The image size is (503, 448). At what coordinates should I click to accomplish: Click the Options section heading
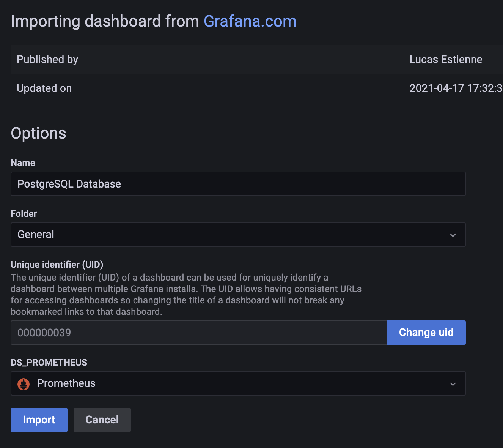tap(38, 133)
